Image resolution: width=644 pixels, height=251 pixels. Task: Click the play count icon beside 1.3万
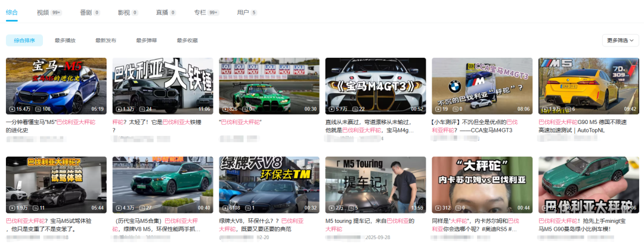(x=119, y=109)
